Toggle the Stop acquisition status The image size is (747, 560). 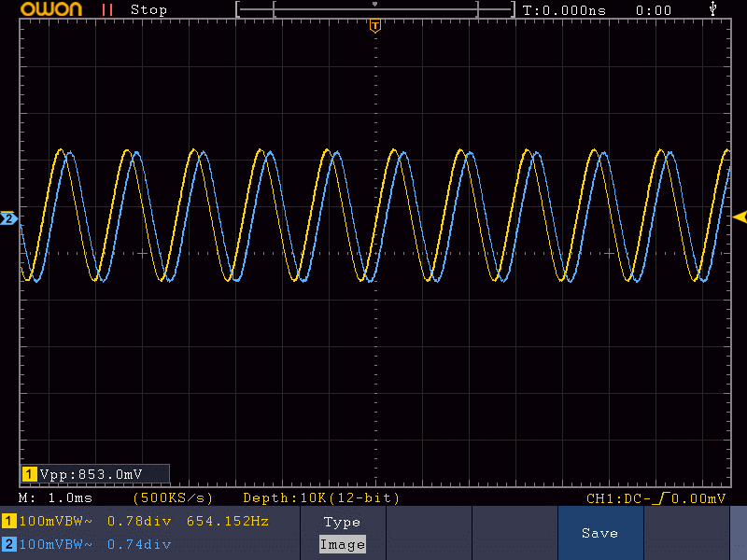coord(148,9)
